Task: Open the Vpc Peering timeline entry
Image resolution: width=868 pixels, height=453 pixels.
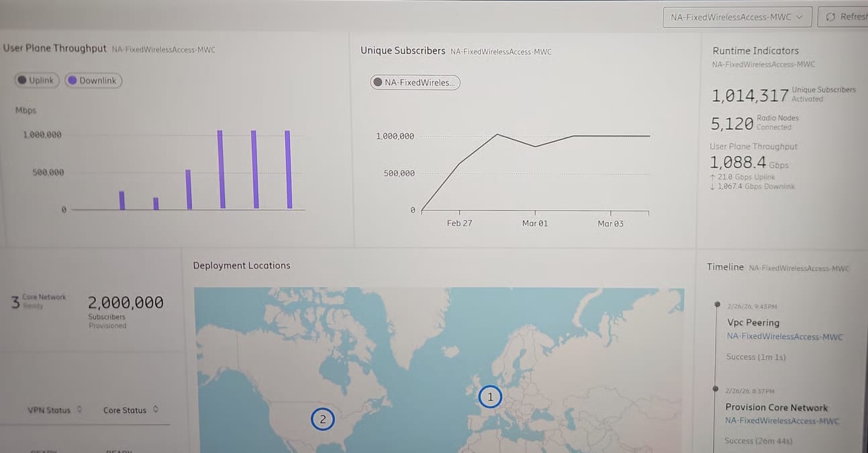Action: (x=753, y=322)
